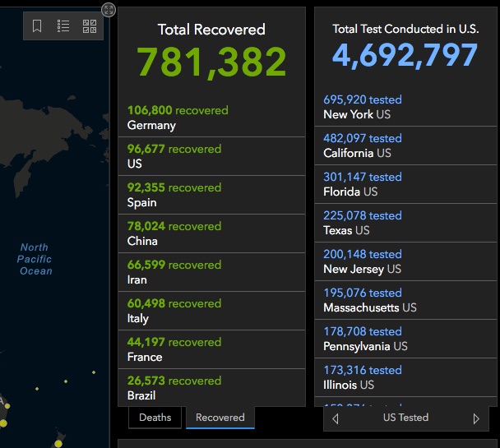The image size is (500, 448).
Task: Select New Jersey 200,148 tested row
Action: pyautogui.click(x=405, y=261)
